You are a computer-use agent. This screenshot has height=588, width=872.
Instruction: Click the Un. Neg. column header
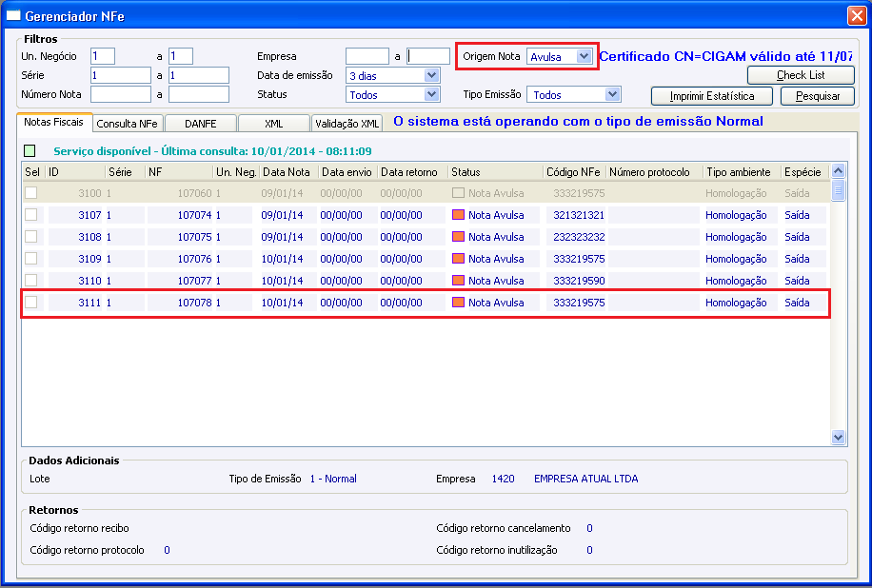click(x=236, y=171)
